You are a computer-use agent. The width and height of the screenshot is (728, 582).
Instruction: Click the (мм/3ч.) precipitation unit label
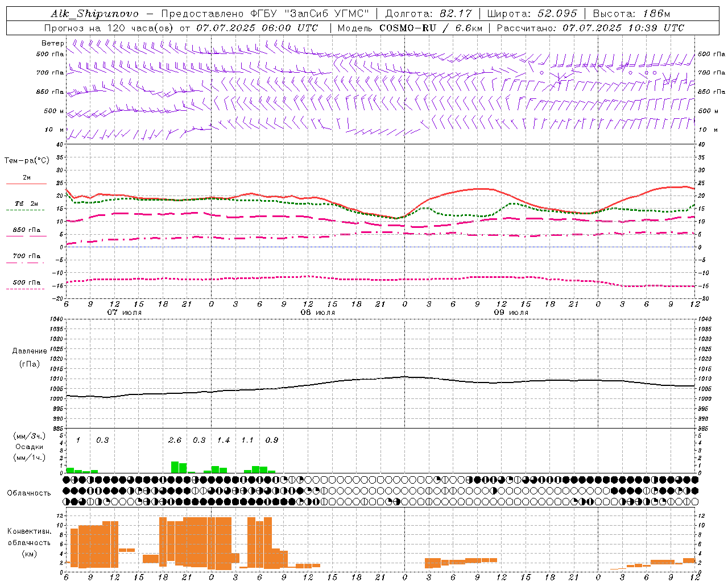29,436
